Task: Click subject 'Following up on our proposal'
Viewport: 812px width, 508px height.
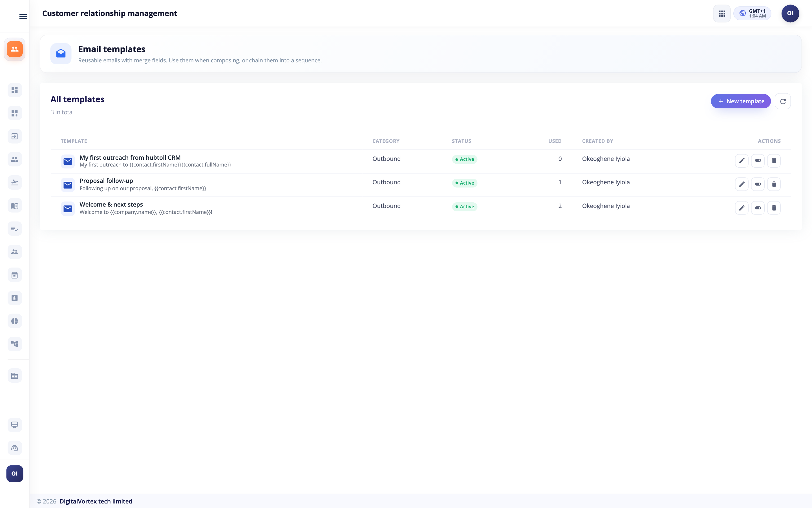Action: (143, 189)
